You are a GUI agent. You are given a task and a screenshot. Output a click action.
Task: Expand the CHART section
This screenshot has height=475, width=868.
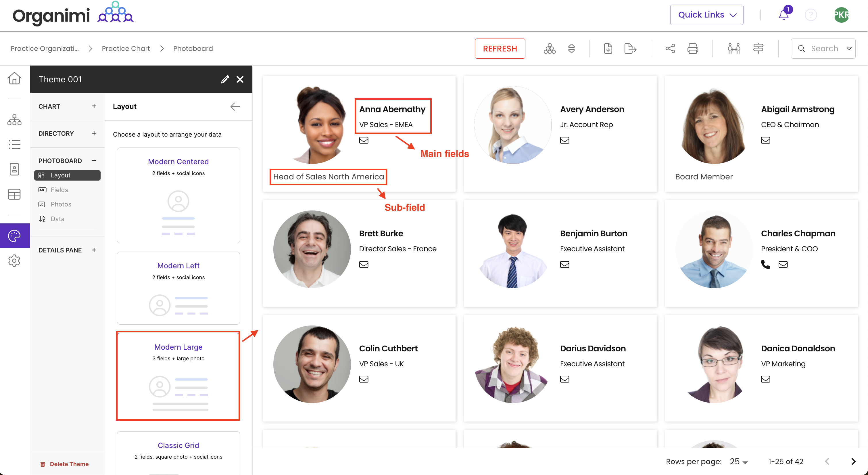click(x=94, y=106)
